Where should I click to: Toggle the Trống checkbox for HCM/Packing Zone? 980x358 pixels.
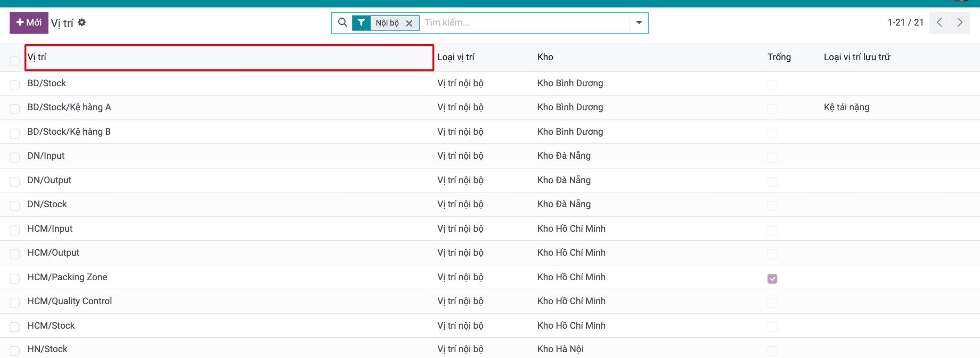[x=772, y=279]
